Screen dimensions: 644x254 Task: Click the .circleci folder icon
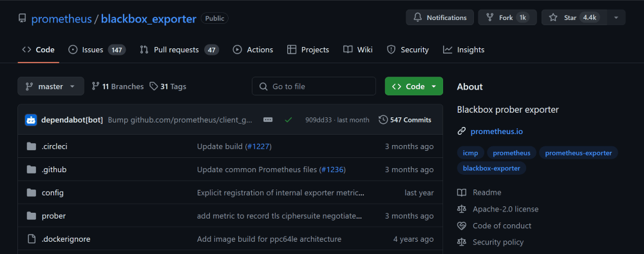[x=31, y=146]
